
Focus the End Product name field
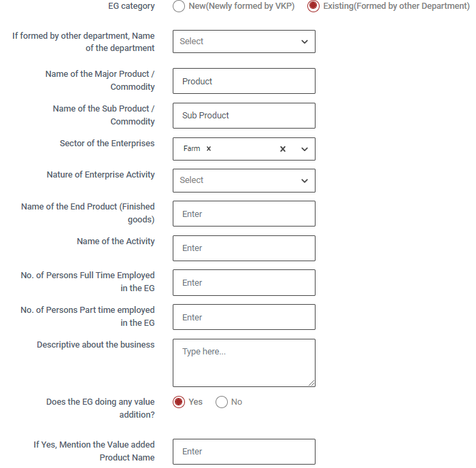tap(244, 214)
